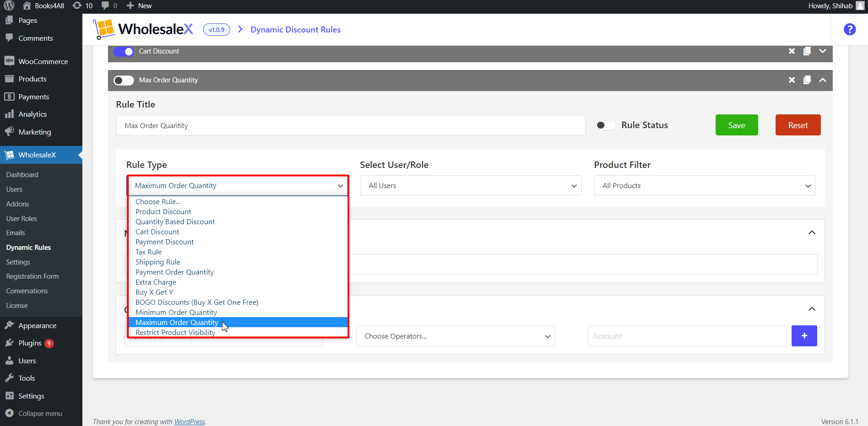Select Quantity Based Discount option
The image size is (868, 426).
click(238, 222)
